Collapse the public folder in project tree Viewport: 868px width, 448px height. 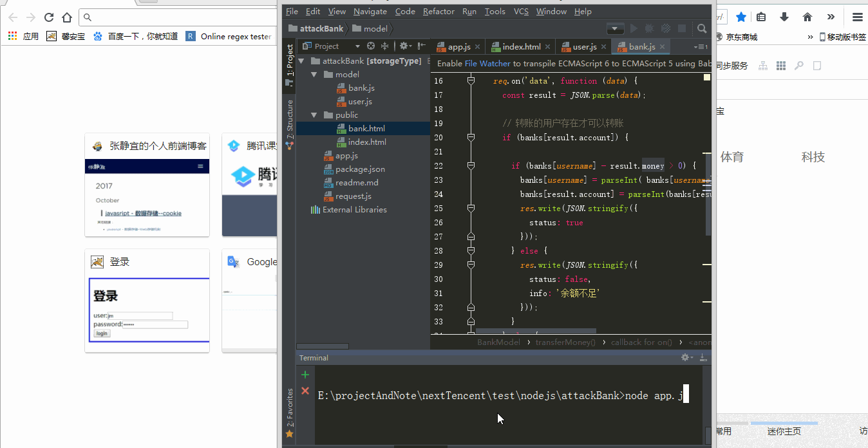(314, 115)
